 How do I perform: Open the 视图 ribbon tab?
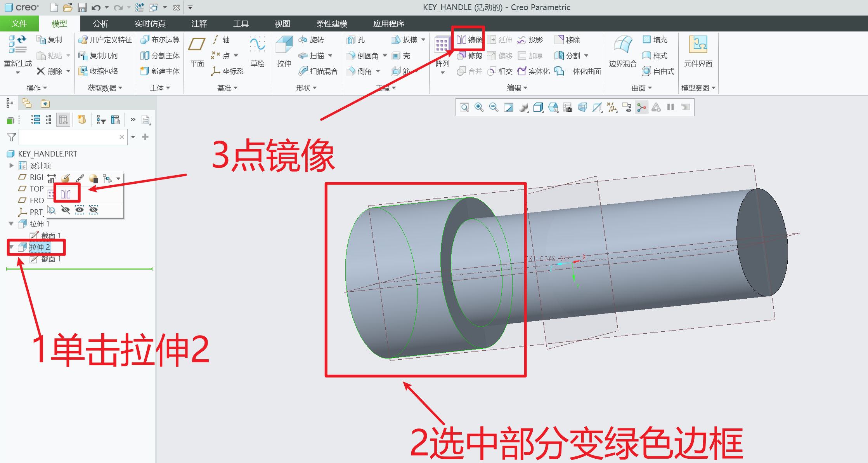(x=282, y=24)
